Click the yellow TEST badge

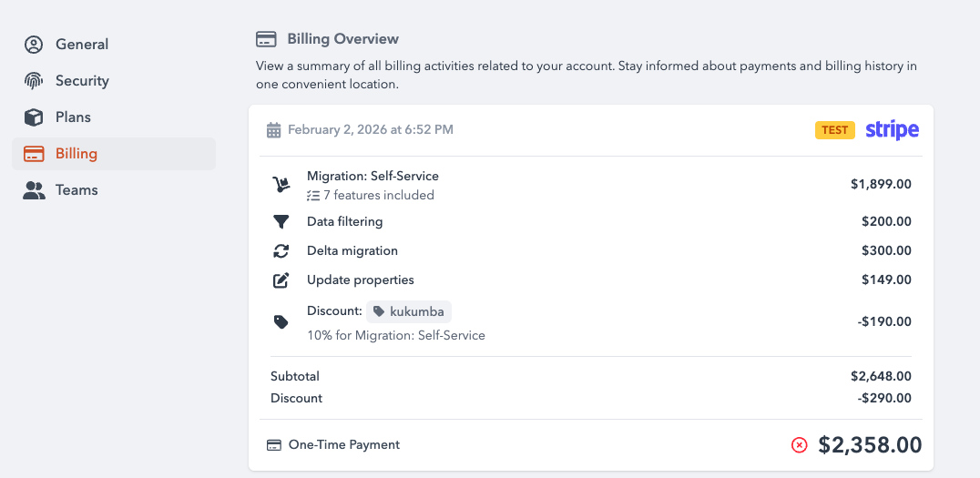tap(834, 130)
